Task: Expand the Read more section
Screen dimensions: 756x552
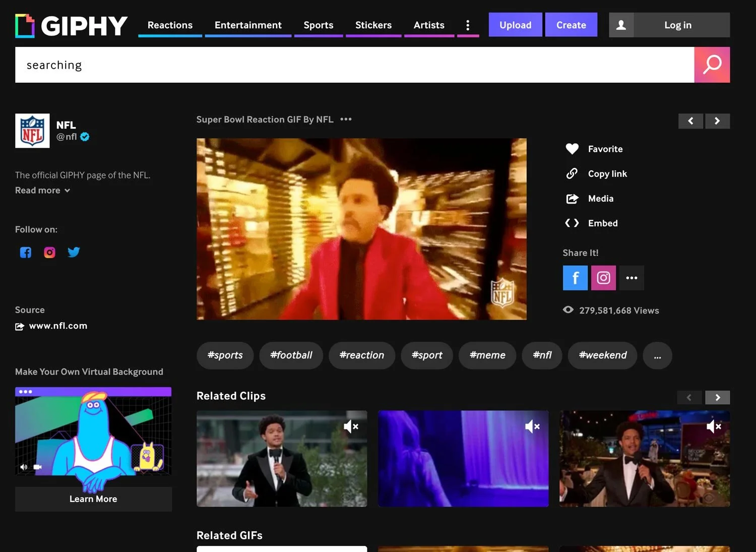Action: pyautogui.click(x=42, y=190)
